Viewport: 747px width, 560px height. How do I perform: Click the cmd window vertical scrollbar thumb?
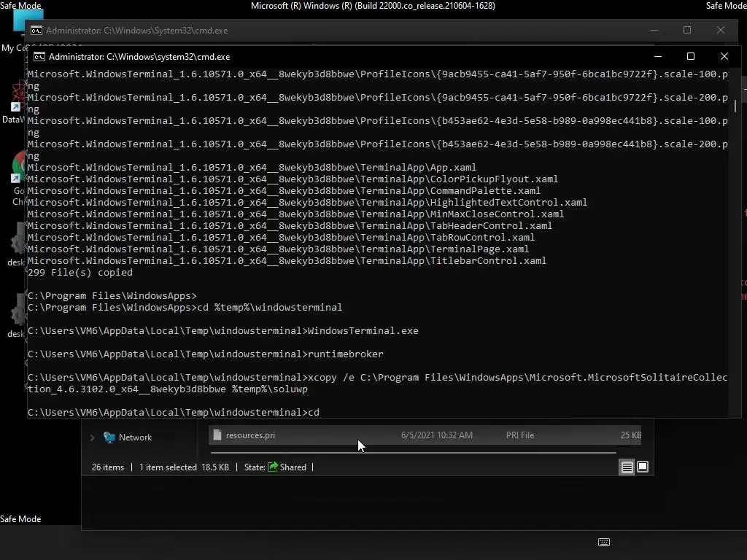(x=735, y=106)
